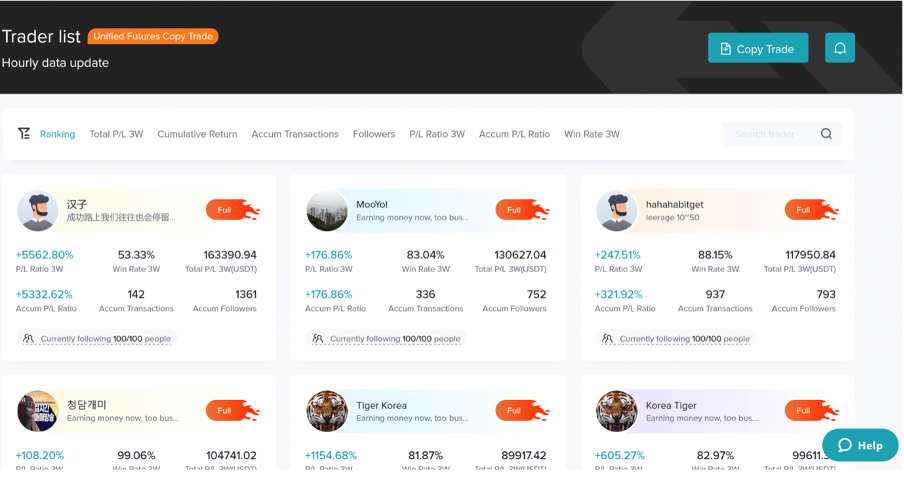Open the notification bell icon
Screen dimensions: 904x504
[x=839, y=48]
